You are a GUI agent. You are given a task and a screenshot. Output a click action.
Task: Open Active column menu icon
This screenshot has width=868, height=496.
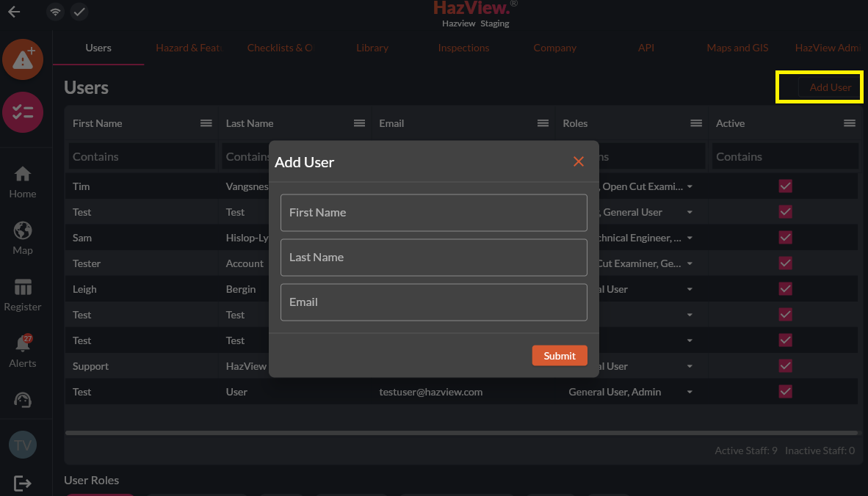850,123
